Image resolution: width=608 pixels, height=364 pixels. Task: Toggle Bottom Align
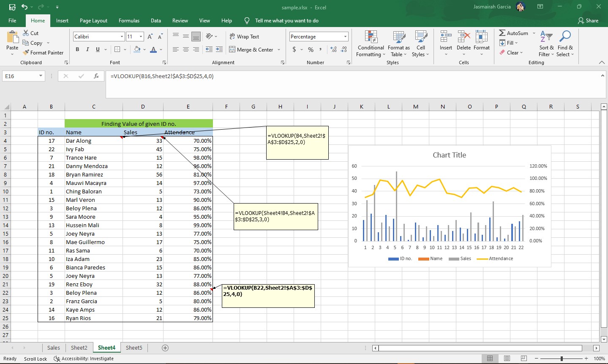point(196,36)
